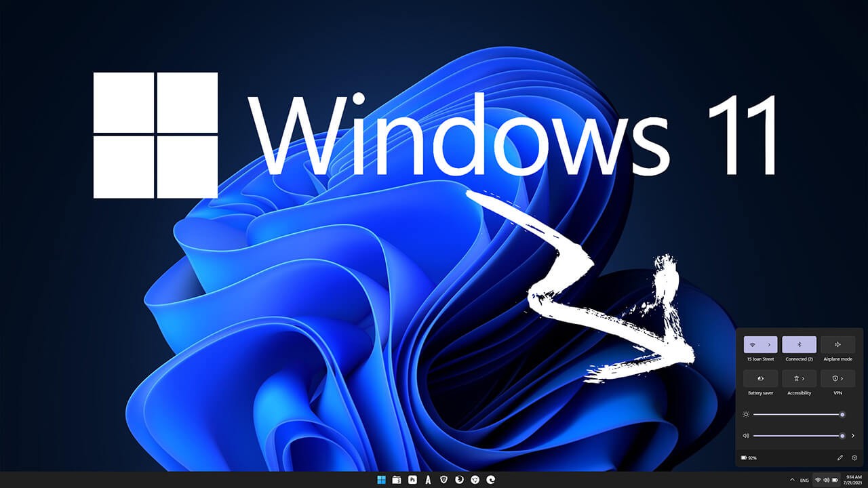The width and height of the screenshot is (868, 488).
Task: Launch Microsoft Edge from the taskbar
Action: click(491, 480)
